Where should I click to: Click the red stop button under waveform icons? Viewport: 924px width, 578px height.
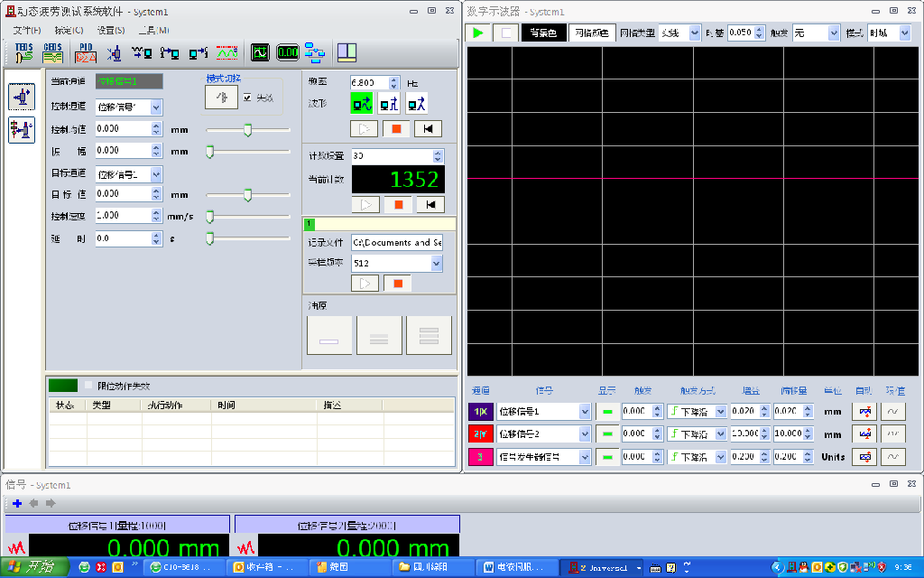pyautogui.click(x=397, y=128)
